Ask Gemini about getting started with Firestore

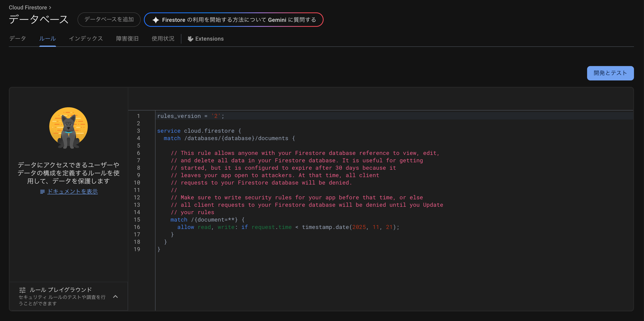[x=239, y=20]
